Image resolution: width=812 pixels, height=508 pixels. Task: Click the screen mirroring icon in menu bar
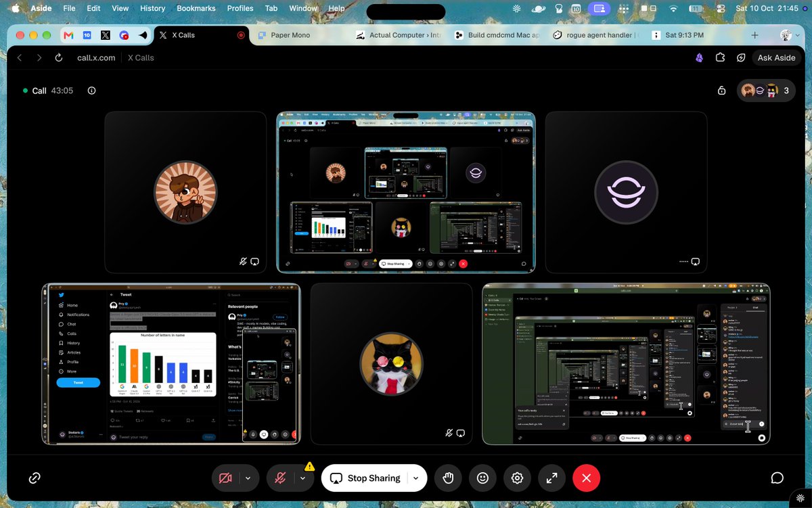[x=598, y=9]
